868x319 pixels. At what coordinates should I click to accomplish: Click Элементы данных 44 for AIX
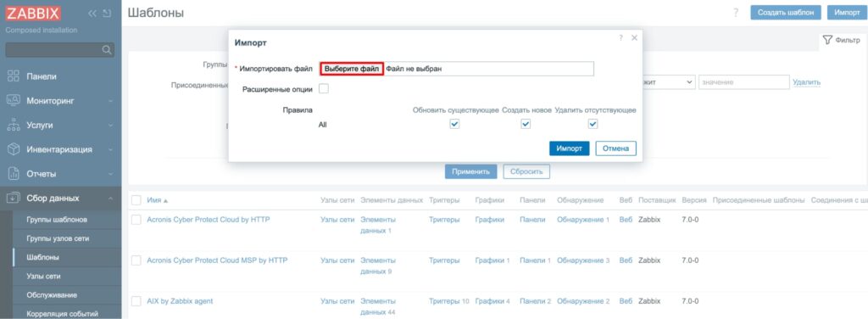click(x=379, y=307)
